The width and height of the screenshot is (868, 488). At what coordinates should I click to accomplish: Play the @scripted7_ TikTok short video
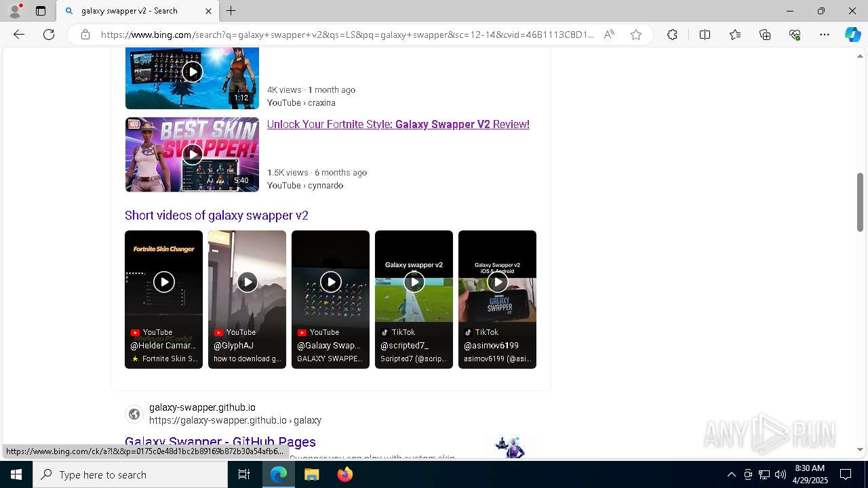coord(414,300)
